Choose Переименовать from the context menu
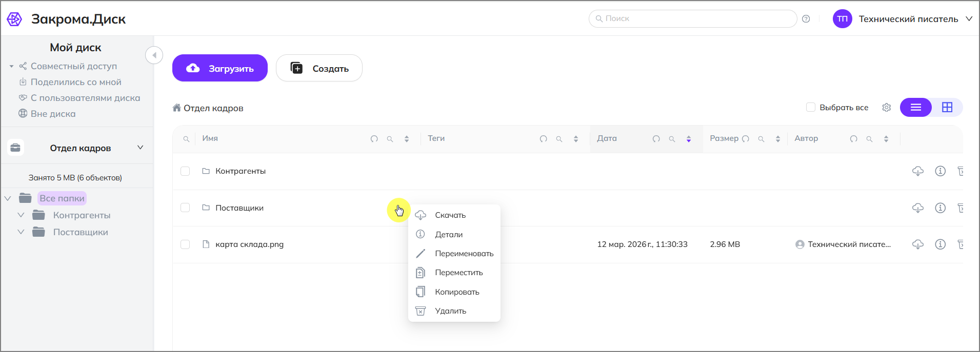Image resolution: width=980 pixels, height=352 pixels. [x=464, y=254]
